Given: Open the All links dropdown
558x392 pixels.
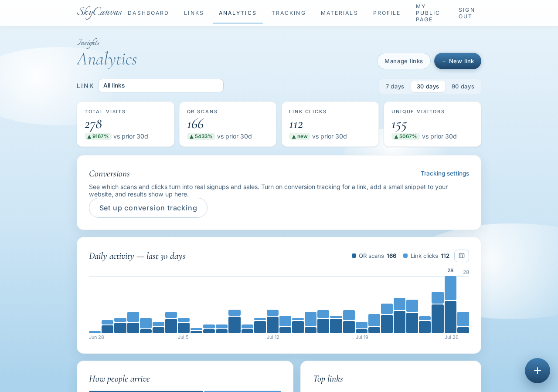Looking at the screenshot, I should point(161,85).
